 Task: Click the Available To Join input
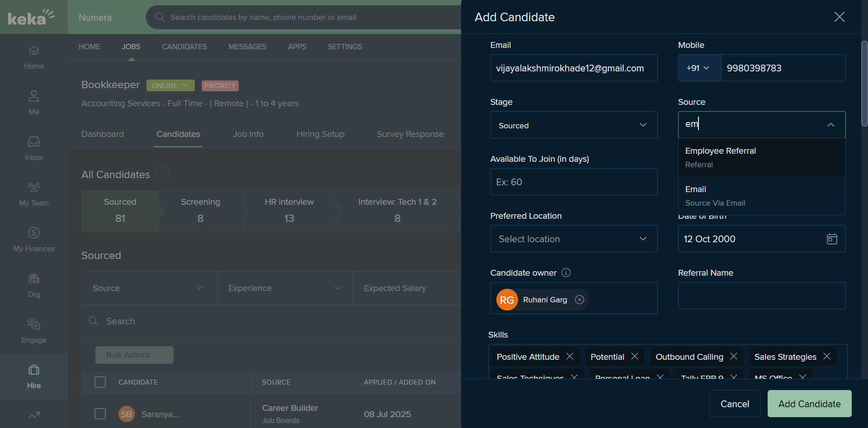coord(574,182)
